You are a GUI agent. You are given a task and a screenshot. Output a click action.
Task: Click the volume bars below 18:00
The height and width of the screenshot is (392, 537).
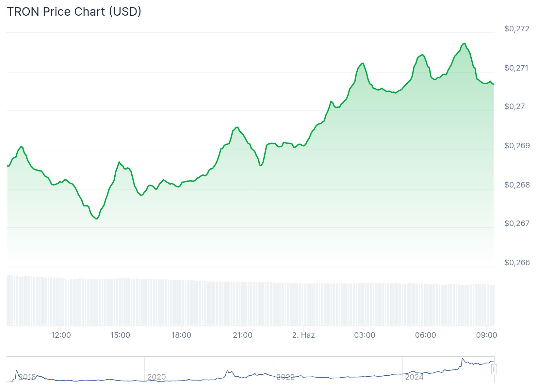coord(181,302)
